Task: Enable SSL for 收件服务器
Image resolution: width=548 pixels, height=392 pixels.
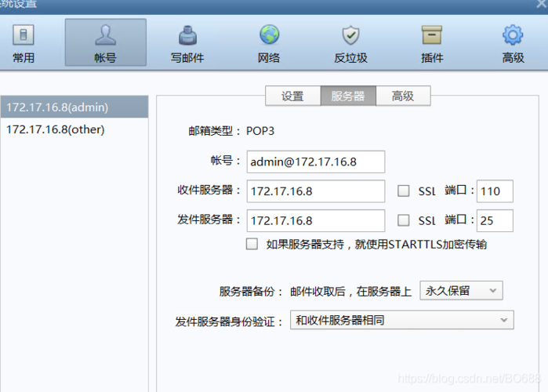Action: pyautogui.click(x=404, y=191)
